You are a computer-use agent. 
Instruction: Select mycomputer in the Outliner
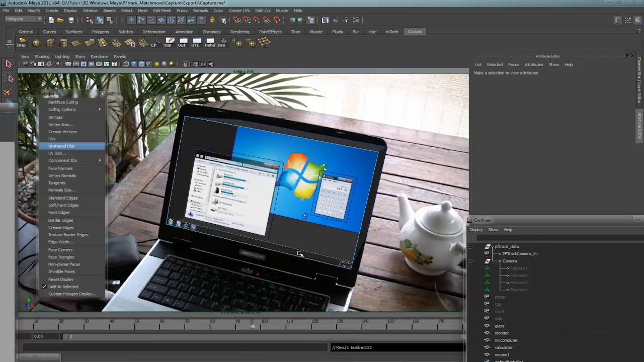tap(506, 340)
